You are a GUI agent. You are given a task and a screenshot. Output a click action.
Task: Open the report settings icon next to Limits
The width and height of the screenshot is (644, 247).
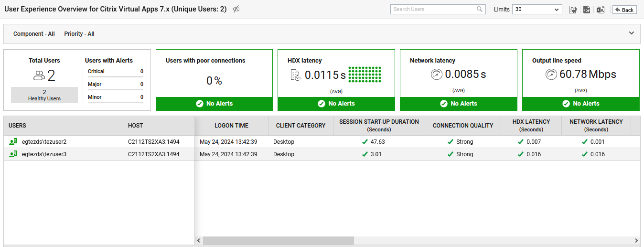tap(572, 10)
